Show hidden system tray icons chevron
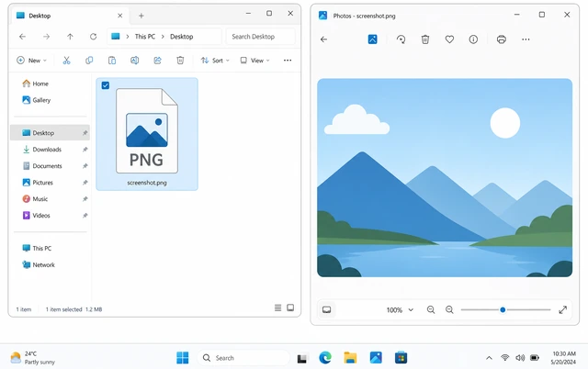 click(x=489, y=358)
